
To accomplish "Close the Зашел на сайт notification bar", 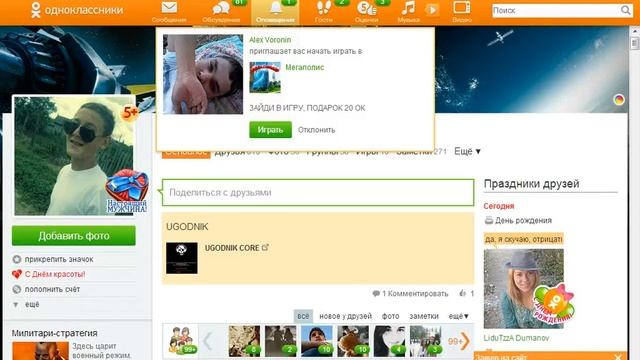I will point(618,357).
